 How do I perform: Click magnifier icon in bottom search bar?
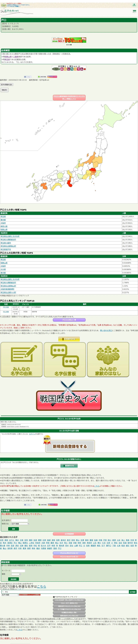(x=3, y=592)
